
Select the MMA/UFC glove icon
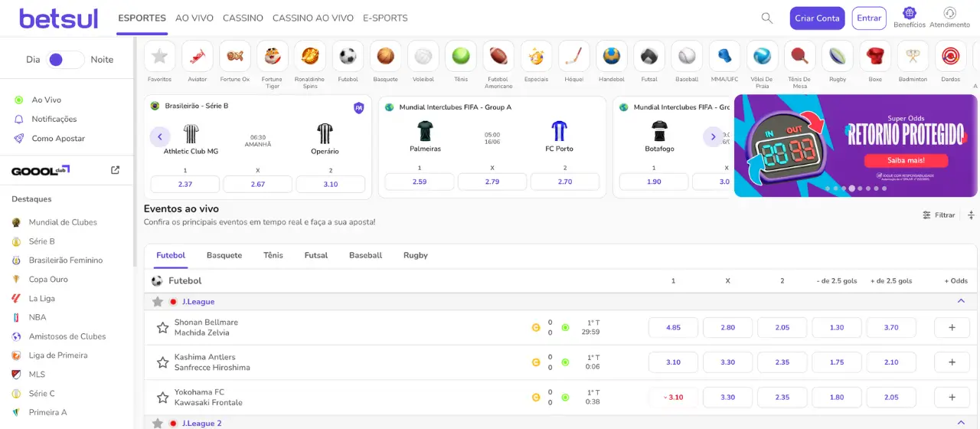pos(724,57)
